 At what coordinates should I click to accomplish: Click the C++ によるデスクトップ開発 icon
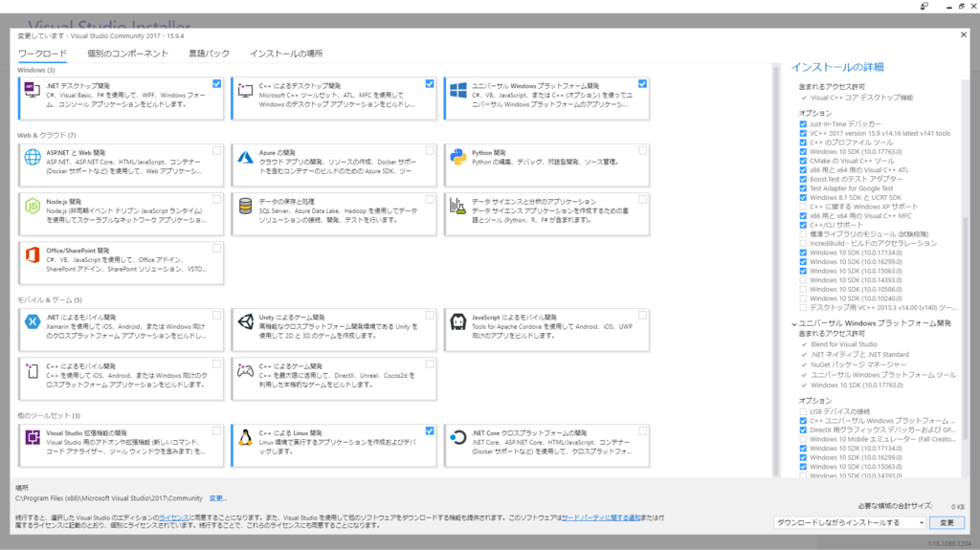pyautogui.click(x=245, y=90)
